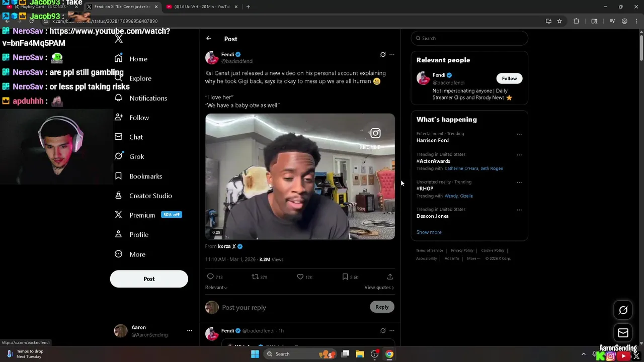Click the share icon on the post
Image resolution: width=644 pixels, height=362 pixels.
pyautogui.click(x=390, y=277)
